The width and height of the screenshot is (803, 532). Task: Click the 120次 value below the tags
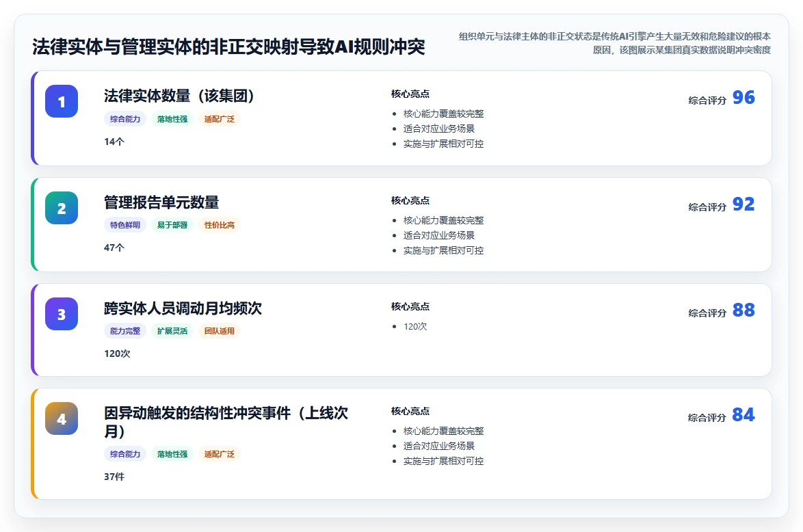tap(117, 354)
